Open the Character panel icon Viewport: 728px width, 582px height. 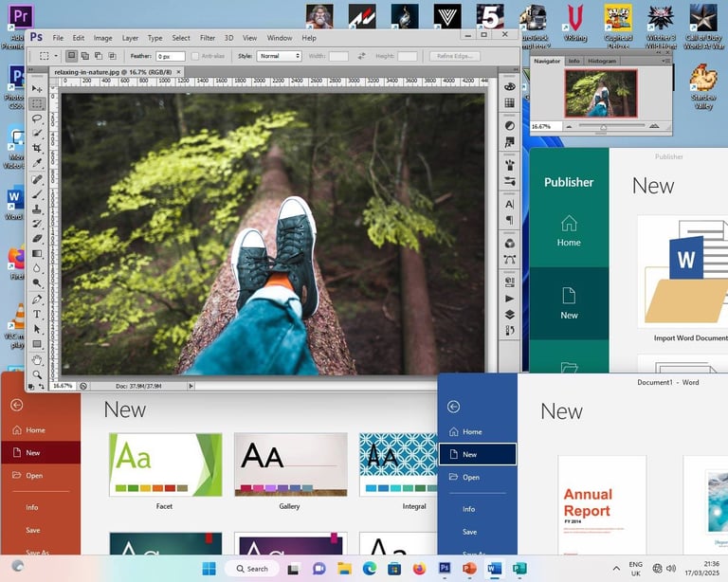click(x=510, y=204)
